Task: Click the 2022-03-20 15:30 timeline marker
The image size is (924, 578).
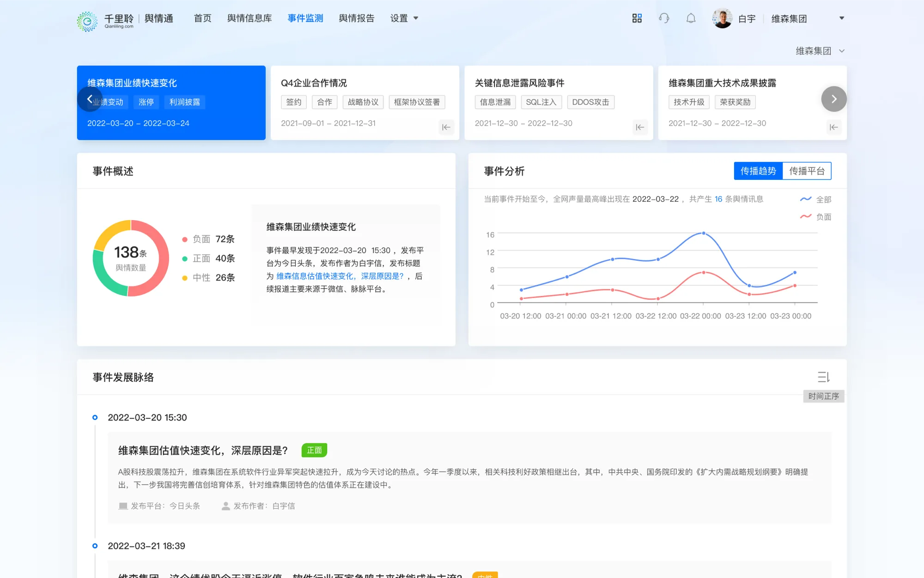Action: (95, 418)
